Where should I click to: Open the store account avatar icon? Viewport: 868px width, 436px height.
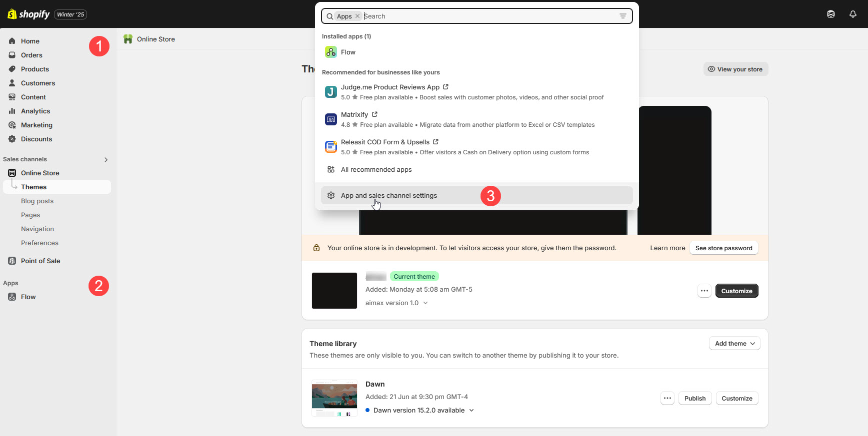tap(831, 14)
